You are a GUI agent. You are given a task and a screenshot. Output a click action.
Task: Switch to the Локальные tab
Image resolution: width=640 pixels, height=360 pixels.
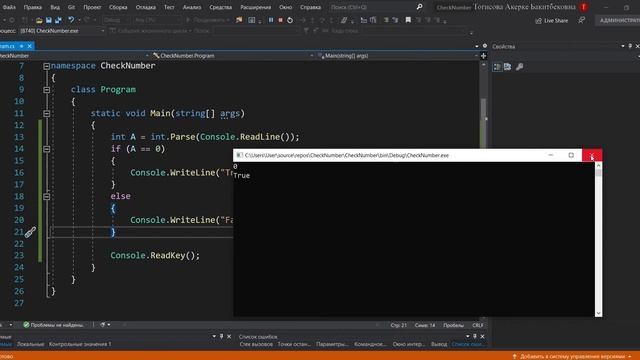tap(30, 344)
